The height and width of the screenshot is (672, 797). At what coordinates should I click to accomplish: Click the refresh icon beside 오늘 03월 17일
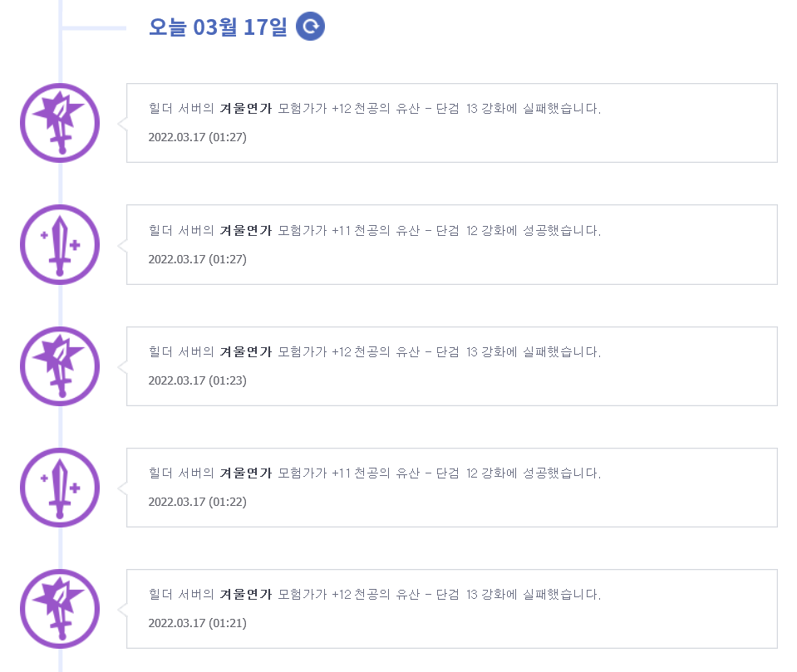point(310,26)
